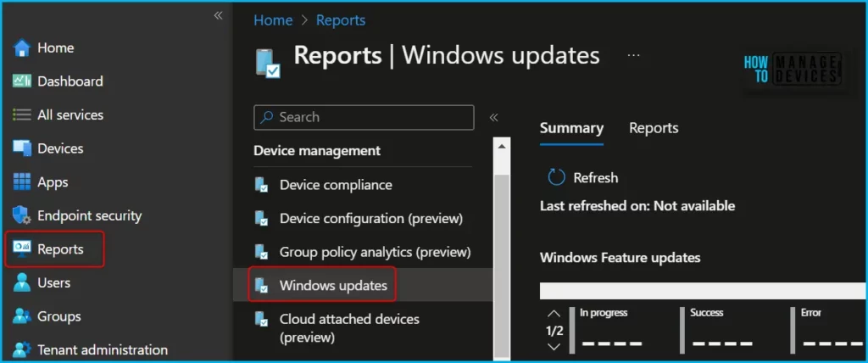Select the Device configuration (preview) icon
Image resolution: width=868 pixels, height=363 pixels.
click(261, 218)
